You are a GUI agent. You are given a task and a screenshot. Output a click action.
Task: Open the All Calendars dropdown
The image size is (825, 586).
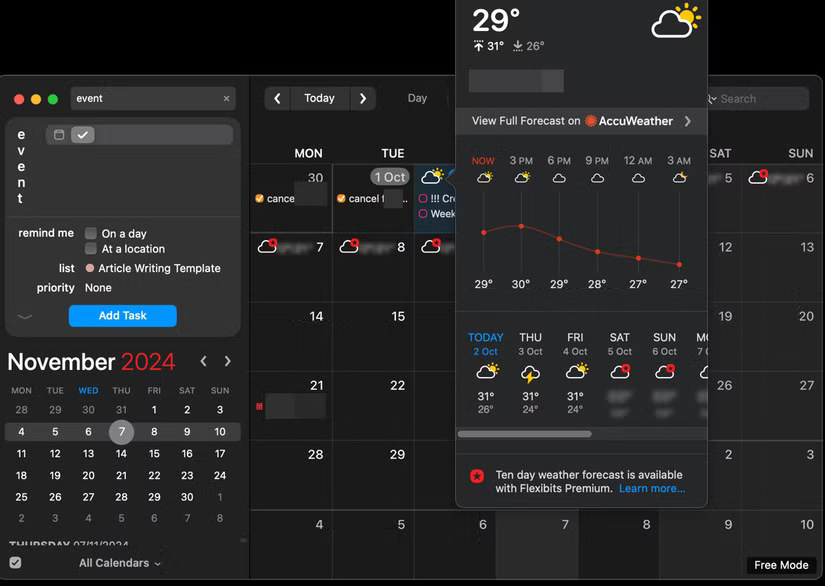click(x=119, y=563)
